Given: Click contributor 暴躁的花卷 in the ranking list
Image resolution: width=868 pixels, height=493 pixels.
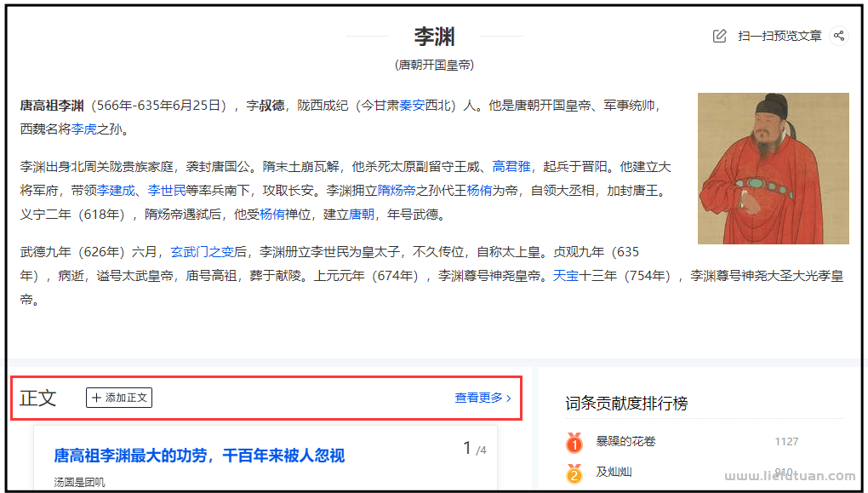Looking at the screenshot, I should pos(625,441).
